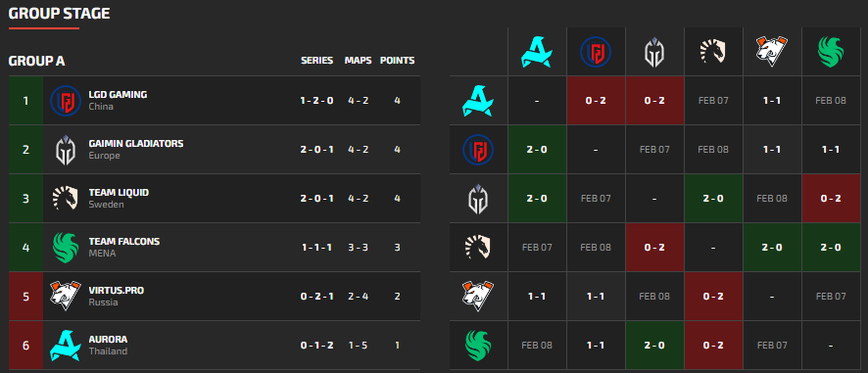This screenshot has width=868, height=373.
Task: Click the Team Liquid horse logo in standings
Action: [x=66, y=198]
